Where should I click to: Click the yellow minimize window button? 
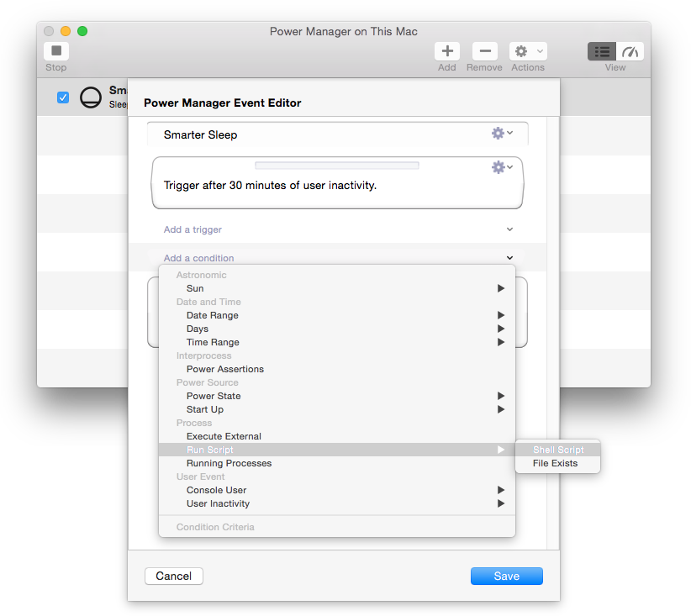pyautogui.click(x=66, y=31)
